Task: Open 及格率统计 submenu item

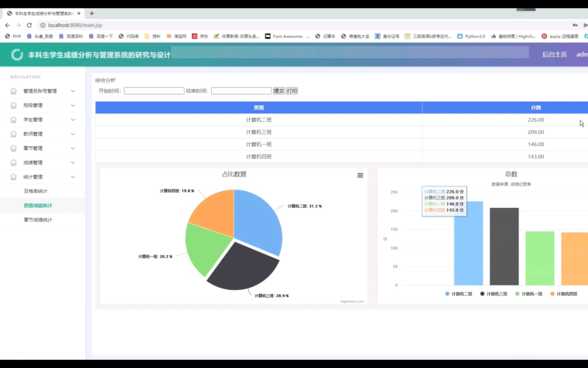Action: 35,191
